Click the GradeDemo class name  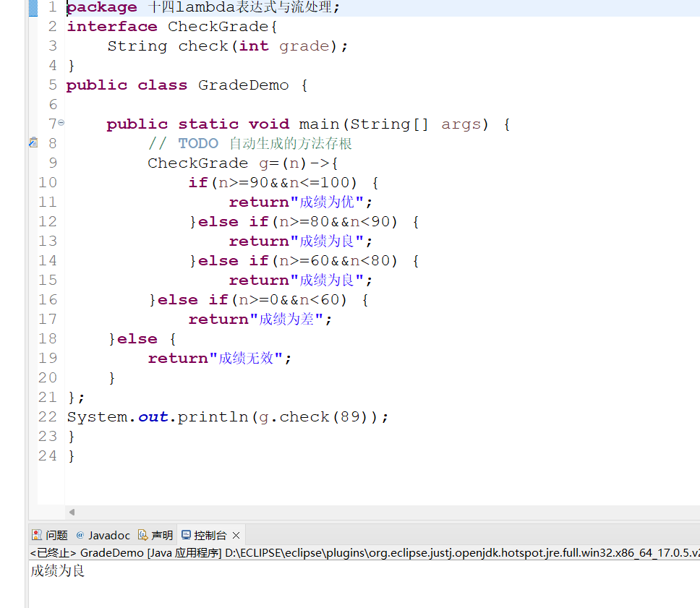pyautogui.click(x=243, y=85)
